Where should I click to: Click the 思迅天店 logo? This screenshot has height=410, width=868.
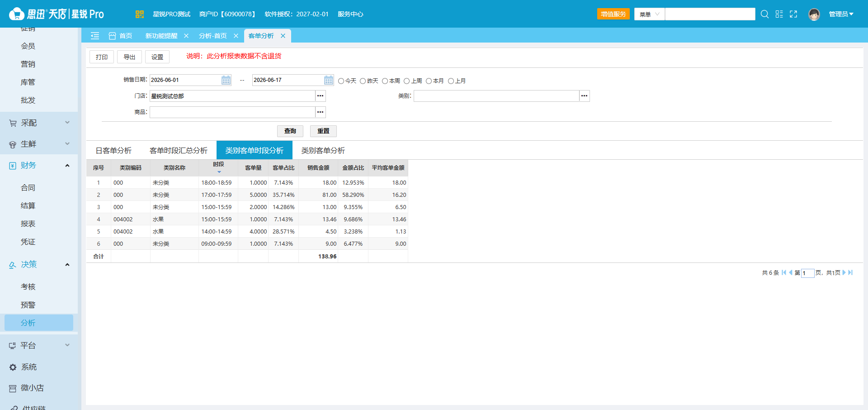coord(57,14)
